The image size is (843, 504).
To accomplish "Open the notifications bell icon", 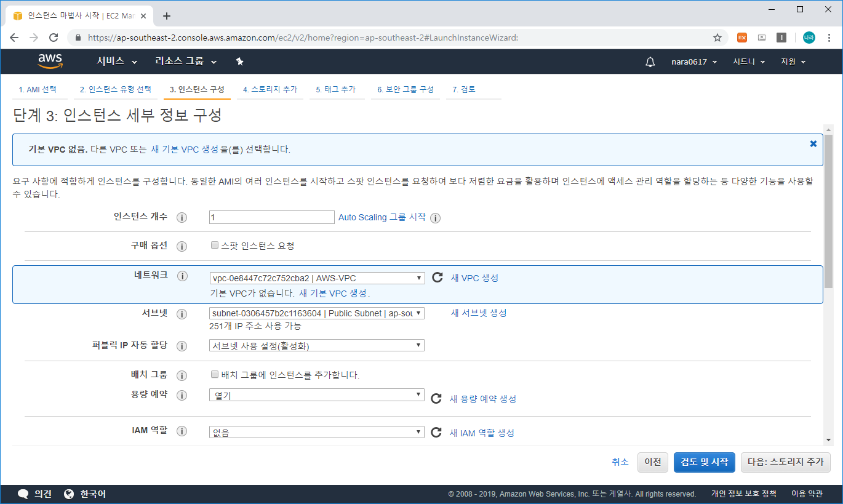I will click(650, 62).
